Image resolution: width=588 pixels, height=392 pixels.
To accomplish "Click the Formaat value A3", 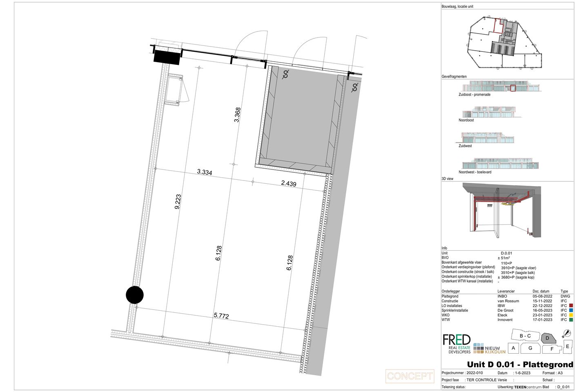I will (x=560, y=373).
